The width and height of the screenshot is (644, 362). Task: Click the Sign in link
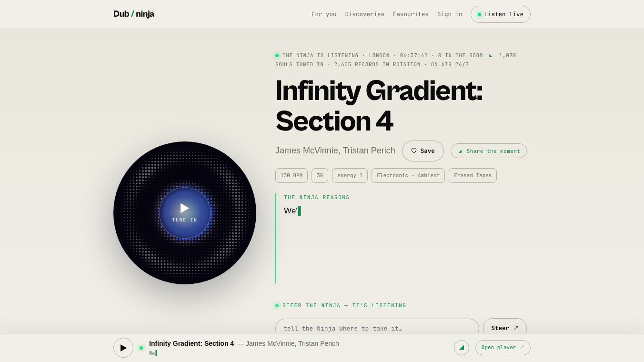click(450, 14)
